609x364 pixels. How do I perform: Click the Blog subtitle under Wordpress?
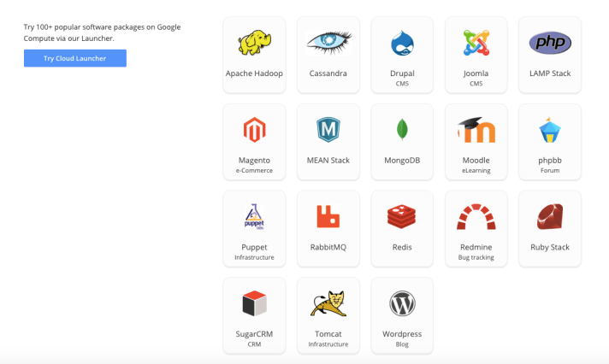tap(402, 344)
